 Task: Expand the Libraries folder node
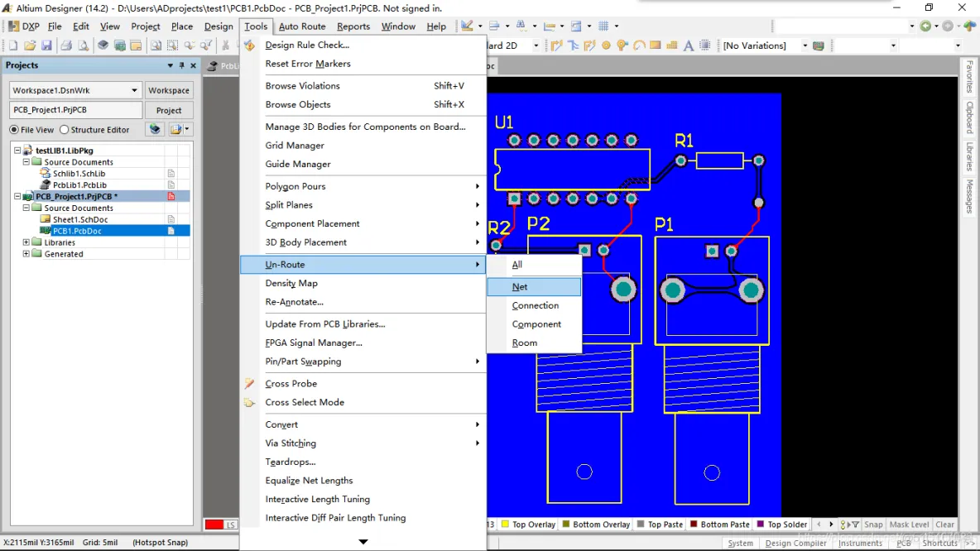pyautogui.click(x=26, y=242)
